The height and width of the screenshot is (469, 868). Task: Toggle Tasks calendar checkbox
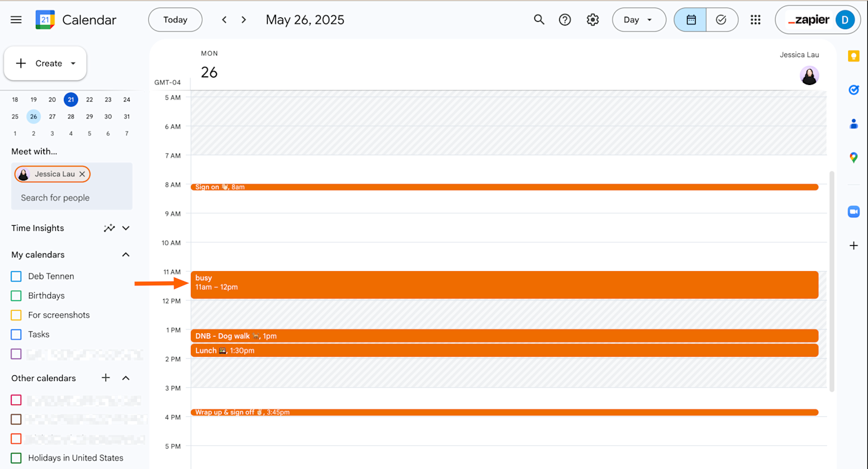[x=16, y=334]
